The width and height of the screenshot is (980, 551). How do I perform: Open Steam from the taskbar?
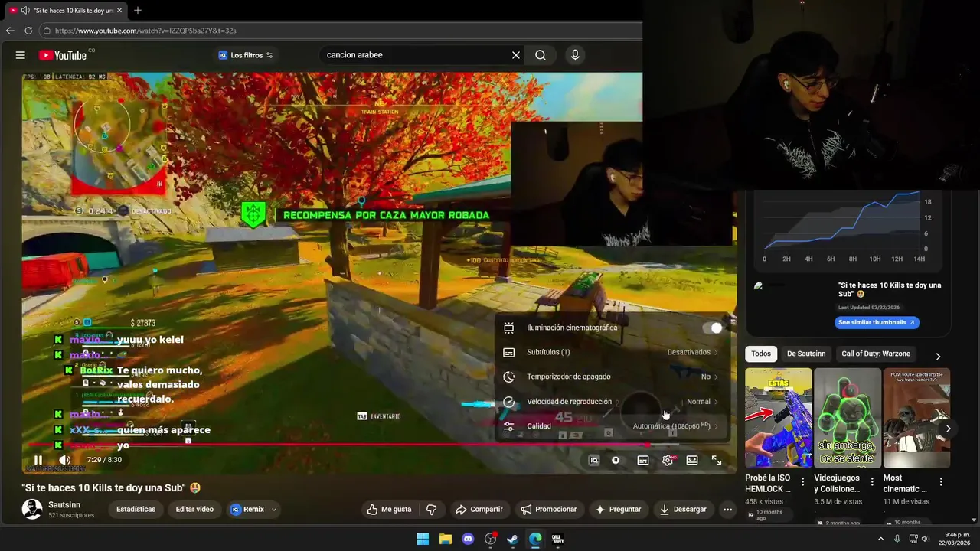pos(513,539)
